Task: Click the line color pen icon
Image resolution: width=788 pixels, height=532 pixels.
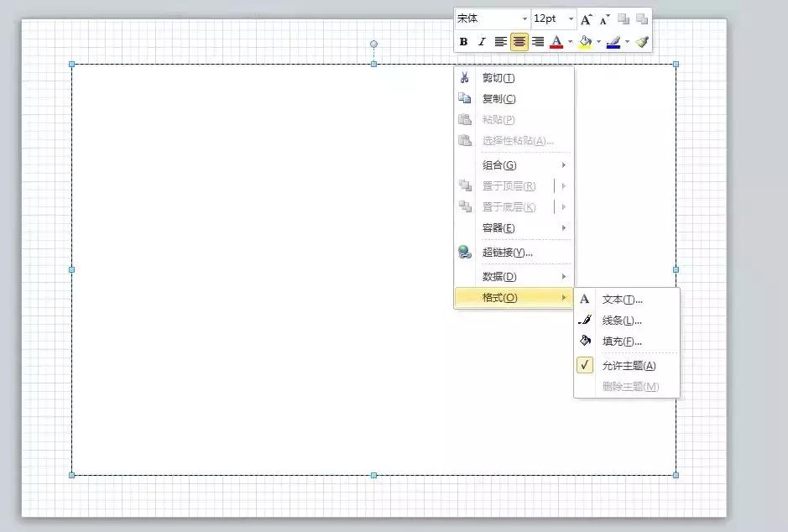Action: click(x=613, y=42)
